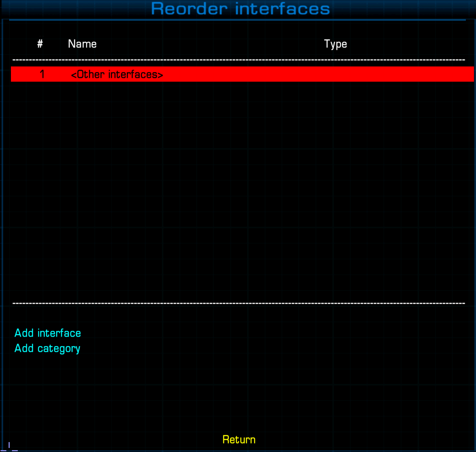
Task: Click the Reorder interfaces title
Action: tap(240, 9)
